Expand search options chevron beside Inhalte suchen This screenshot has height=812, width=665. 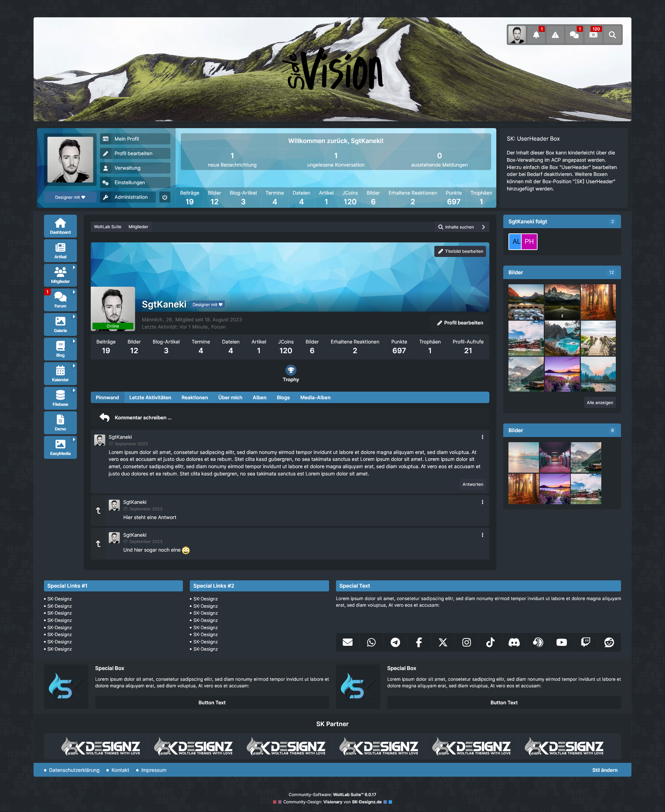(484, 227)
